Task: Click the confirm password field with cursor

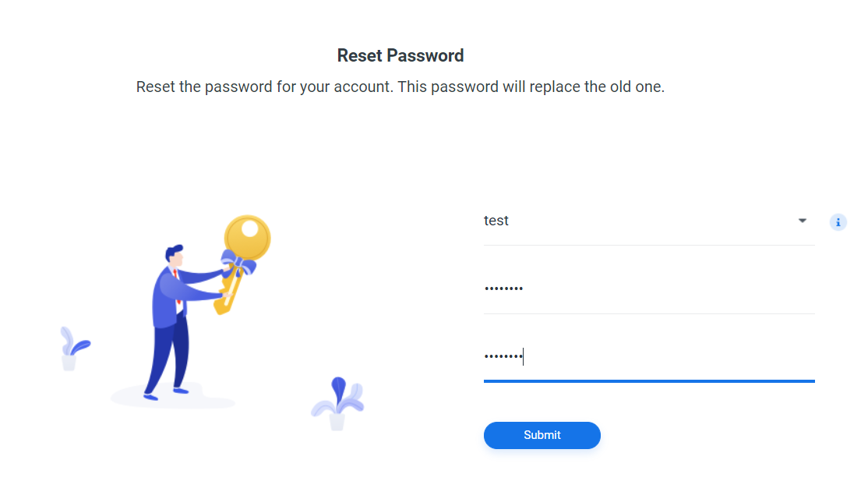Action: (648, 357)
